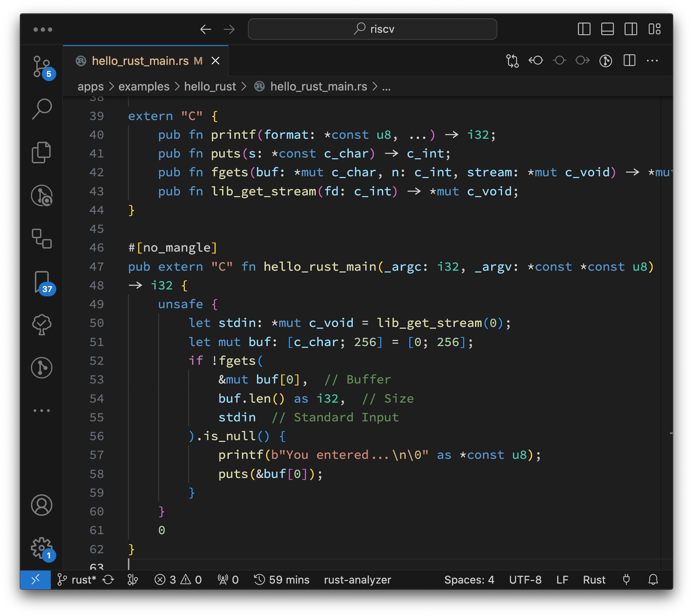The image size is (693, 616).
Task: Open the Source Control view with 5 changes
Action: [x=42, y=67]
